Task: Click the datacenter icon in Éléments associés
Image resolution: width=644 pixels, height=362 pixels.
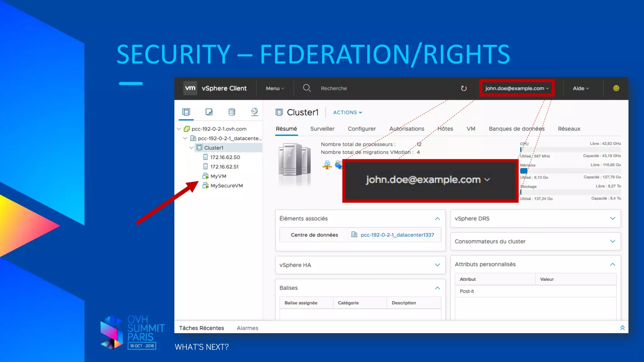Action: (354, 234)
